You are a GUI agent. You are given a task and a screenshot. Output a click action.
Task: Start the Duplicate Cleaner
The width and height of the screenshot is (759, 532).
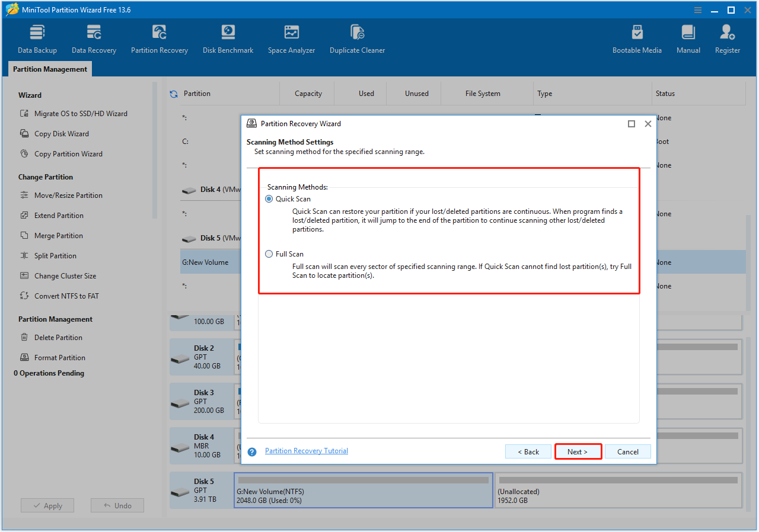click(x=357, y=37)
